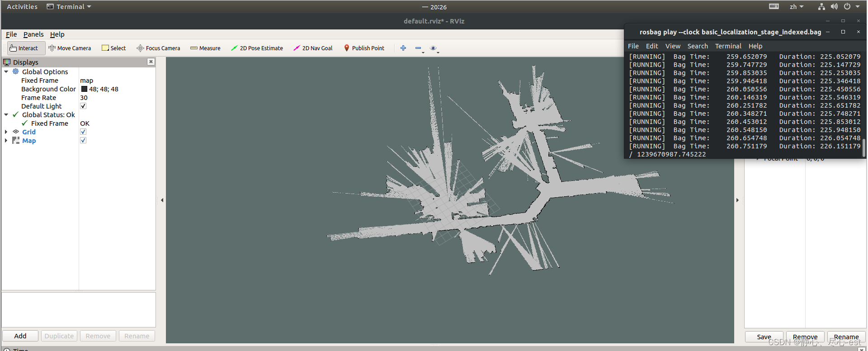The width and height of the screenshot is (868, 351).
Task: Open the keyboard indicator in top bar
Action: click(774, 6)
